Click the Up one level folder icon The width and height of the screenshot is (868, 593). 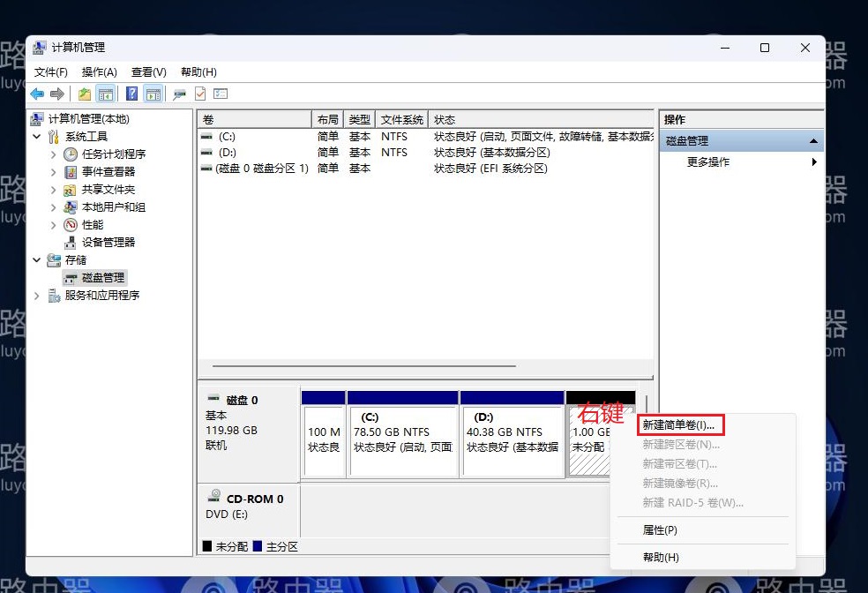84,94
